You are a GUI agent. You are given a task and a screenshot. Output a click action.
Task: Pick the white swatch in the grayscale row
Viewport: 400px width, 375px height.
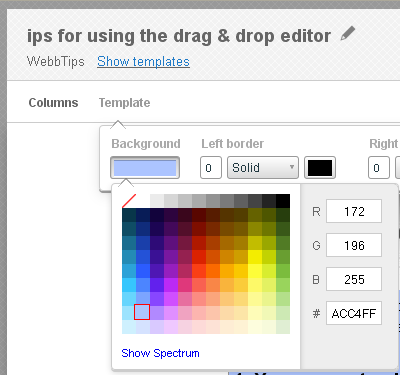pyautogui.click(x=143, y=201)
